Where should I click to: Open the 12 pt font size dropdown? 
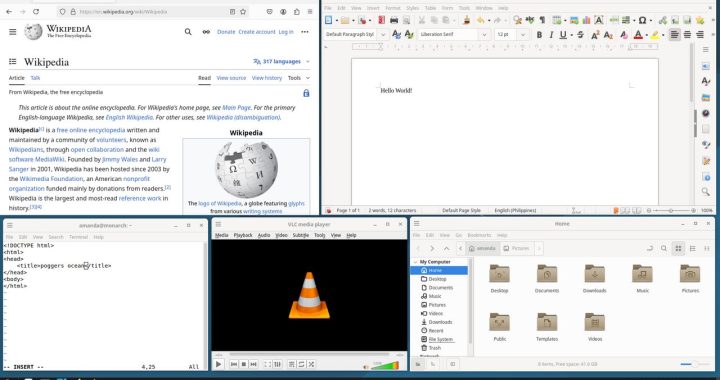[523, 34]
